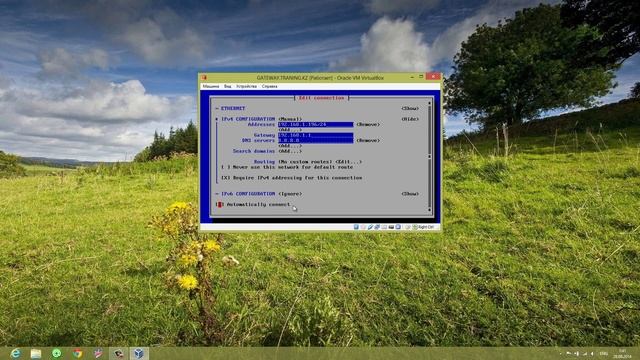Open the Action Center flag in tray
Viewport: 640px width, 360px height.
[x=569, y=353]
